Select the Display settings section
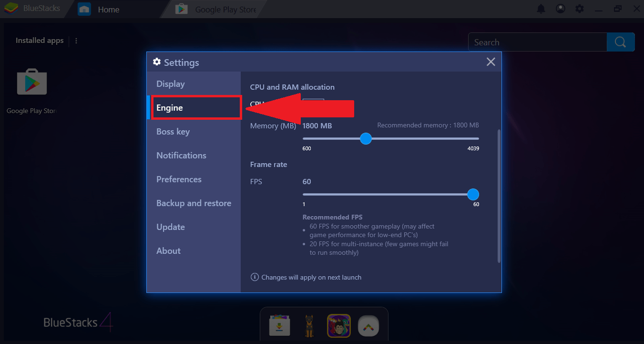Viewport: 644px width, 344px height. (x=170, y=83)
